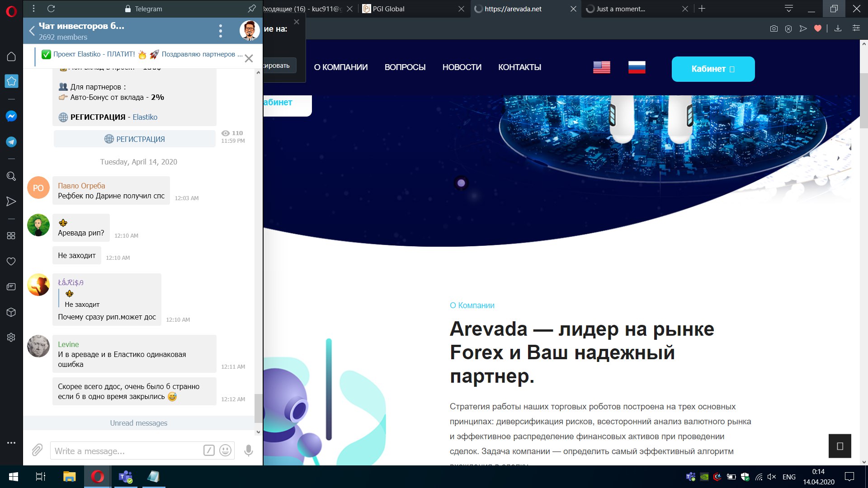
Task: Open Microsoft Teams from taskbar
Action: point(125,477)
